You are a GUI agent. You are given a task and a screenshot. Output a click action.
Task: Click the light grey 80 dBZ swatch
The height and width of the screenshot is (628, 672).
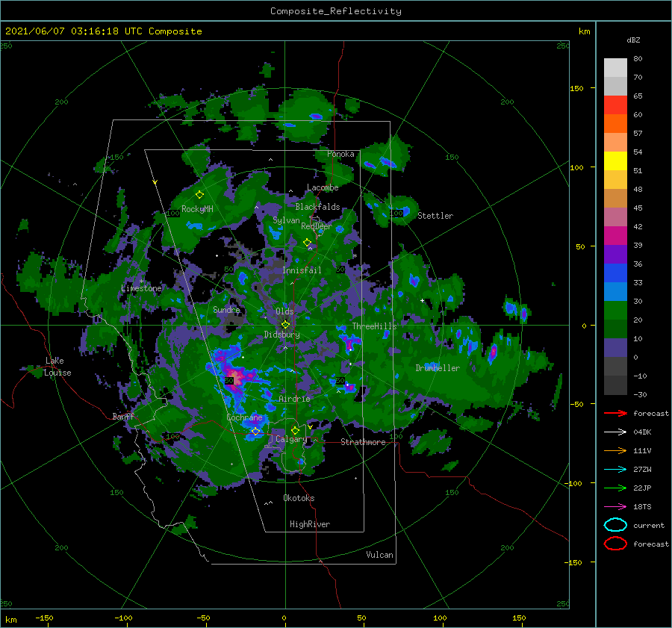pyautogui.click(x=615, y=67)
